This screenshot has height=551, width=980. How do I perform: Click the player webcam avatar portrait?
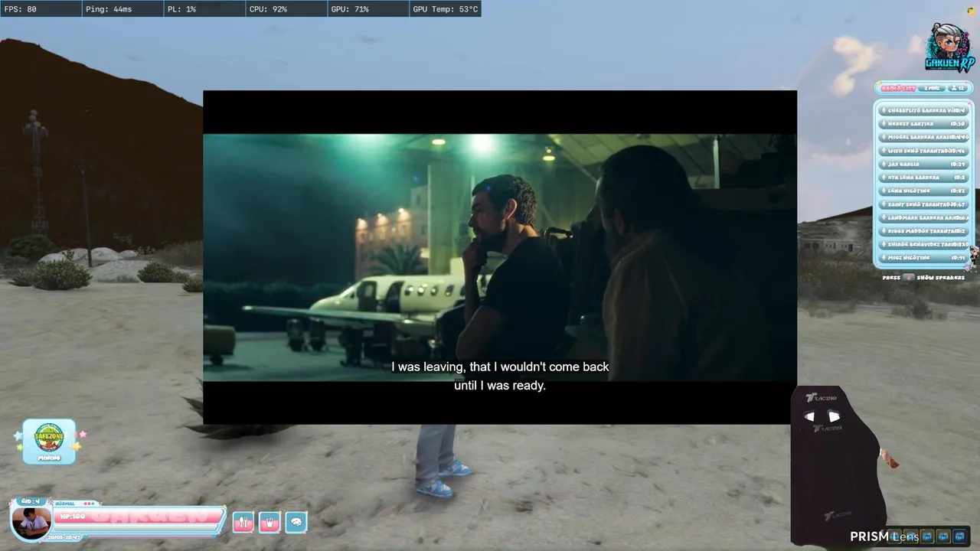[x=32, y=523]
